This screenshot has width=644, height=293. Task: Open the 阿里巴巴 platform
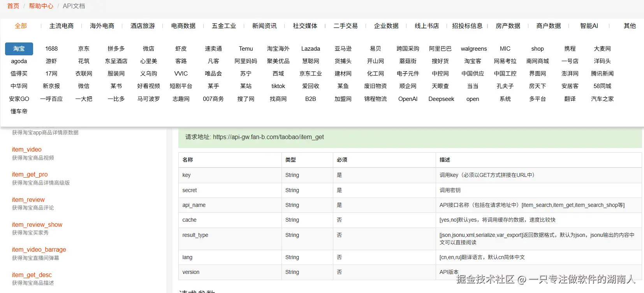click(440, 49)
